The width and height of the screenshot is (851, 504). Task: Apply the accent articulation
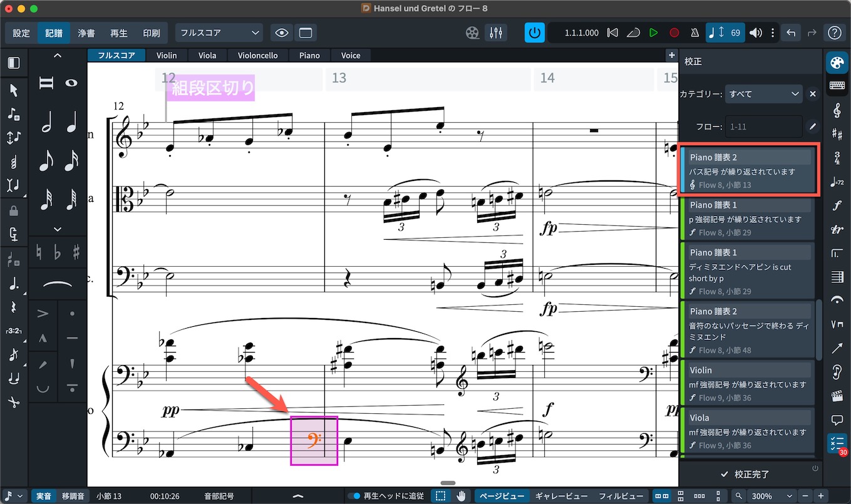point(43,314)
